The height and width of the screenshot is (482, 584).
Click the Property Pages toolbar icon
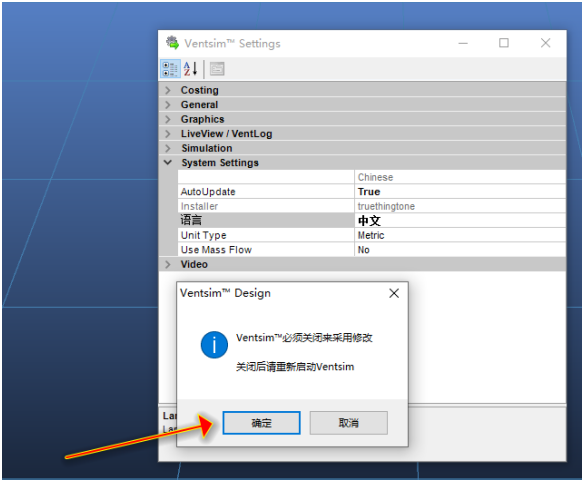coord(217,69)
